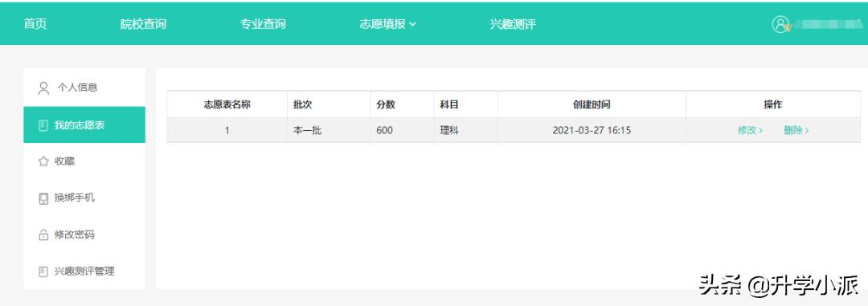Viewport: 868px width, 306px height.
Task: Open 专业查询 navigation item
Action: (x=263, y=24)
